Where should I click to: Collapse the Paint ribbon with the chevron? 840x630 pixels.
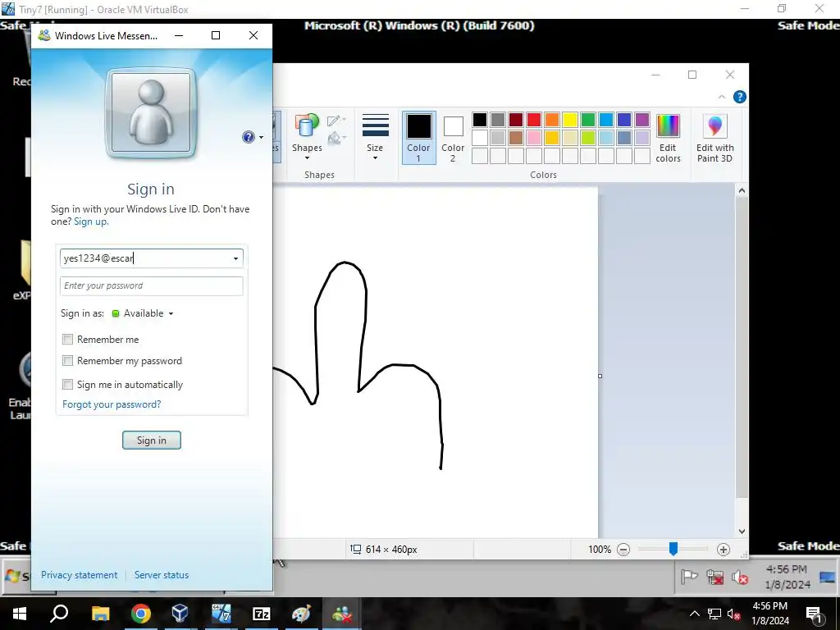722,97
